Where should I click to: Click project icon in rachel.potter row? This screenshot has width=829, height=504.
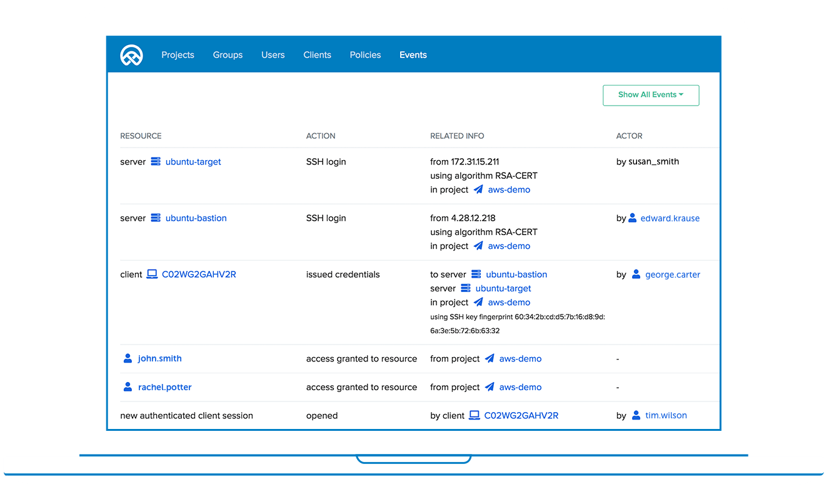point(490,387)
